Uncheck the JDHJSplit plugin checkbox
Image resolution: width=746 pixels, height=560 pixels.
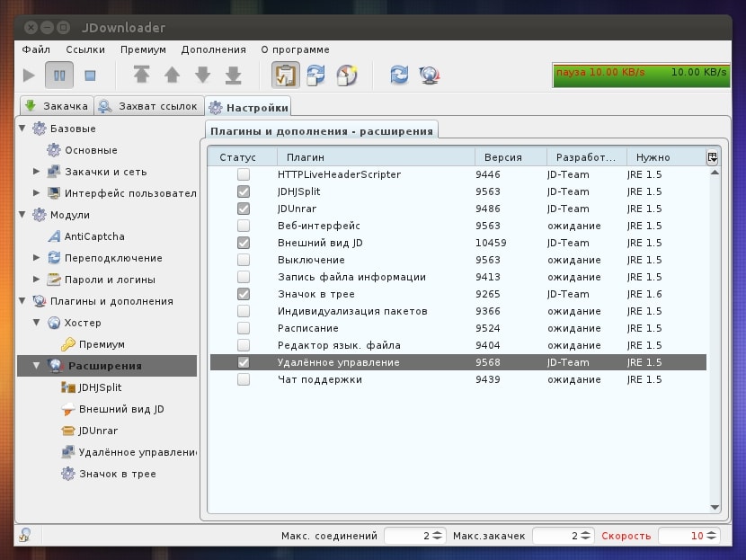244,191
